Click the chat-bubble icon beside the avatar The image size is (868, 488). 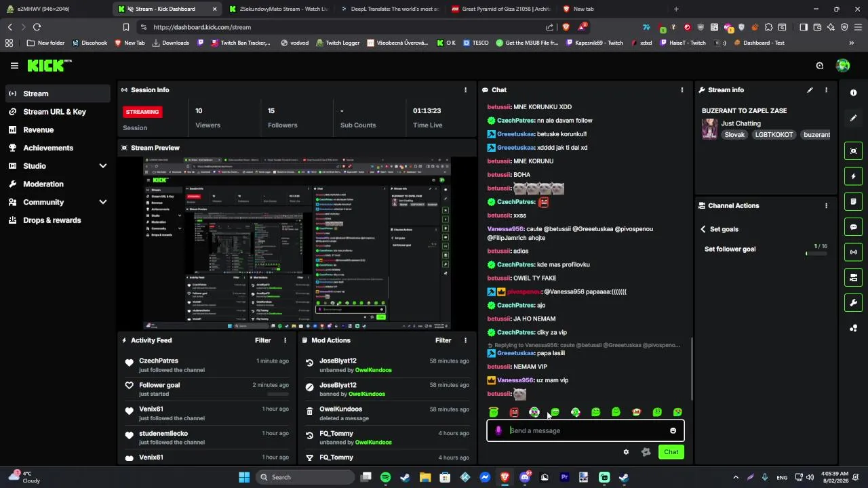(820, 66)
